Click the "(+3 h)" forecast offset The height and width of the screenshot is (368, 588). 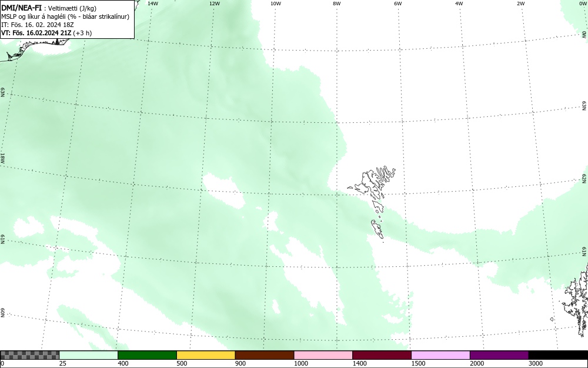(x=82, y=33)
